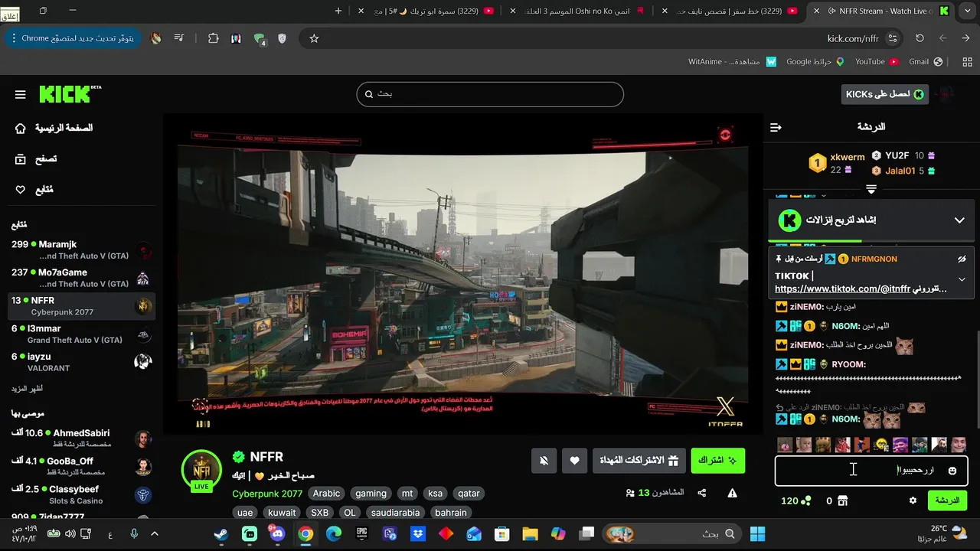Click the 120 channel points icon
This screenshot has height=551, width=980.
pos(805,500)
